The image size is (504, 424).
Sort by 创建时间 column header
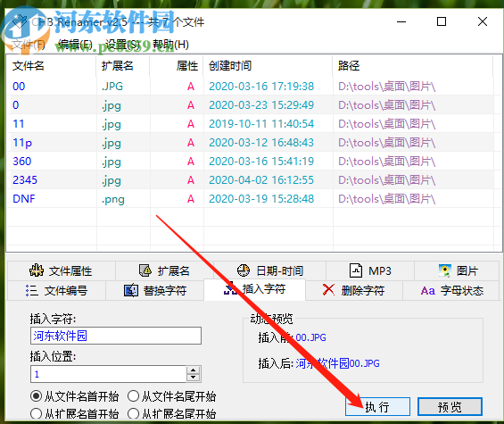tap(269, 66)
